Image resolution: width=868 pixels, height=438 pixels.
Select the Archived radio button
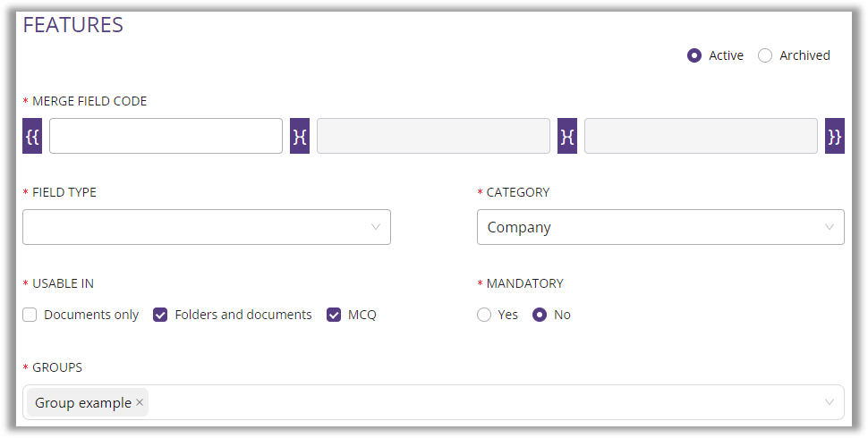765,55
